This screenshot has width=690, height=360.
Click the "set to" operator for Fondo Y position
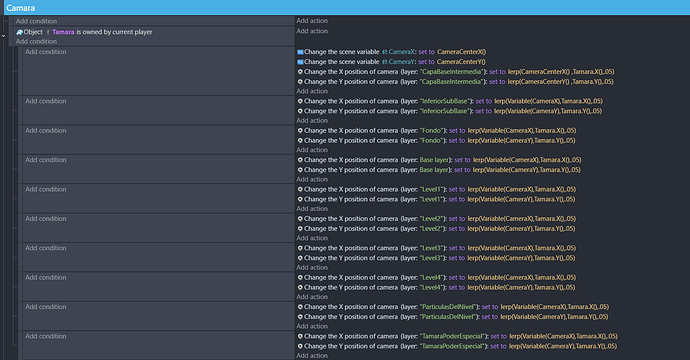click(457, 141)
